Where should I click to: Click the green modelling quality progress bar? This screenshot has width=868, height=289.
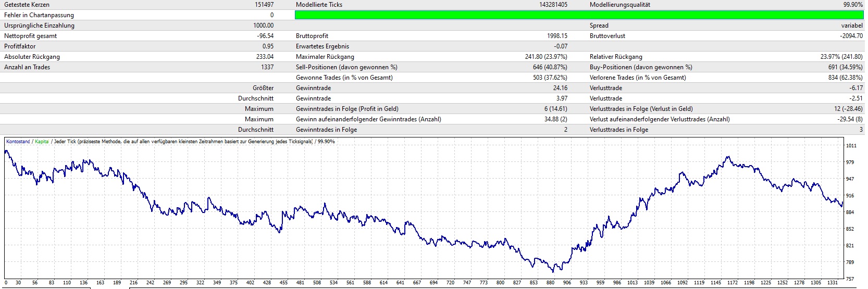pos(579,15)
